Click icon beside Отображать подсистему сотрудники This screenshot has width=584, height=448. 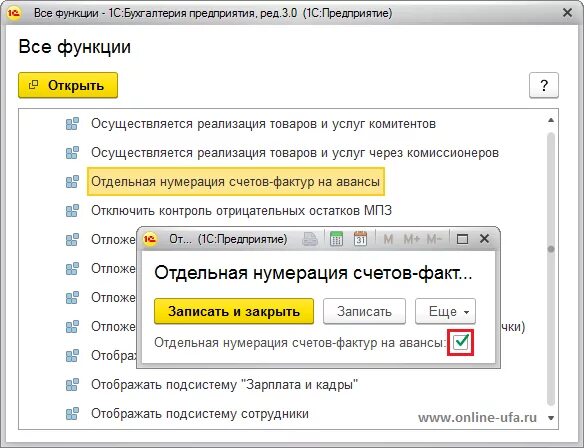click(72, 413)
